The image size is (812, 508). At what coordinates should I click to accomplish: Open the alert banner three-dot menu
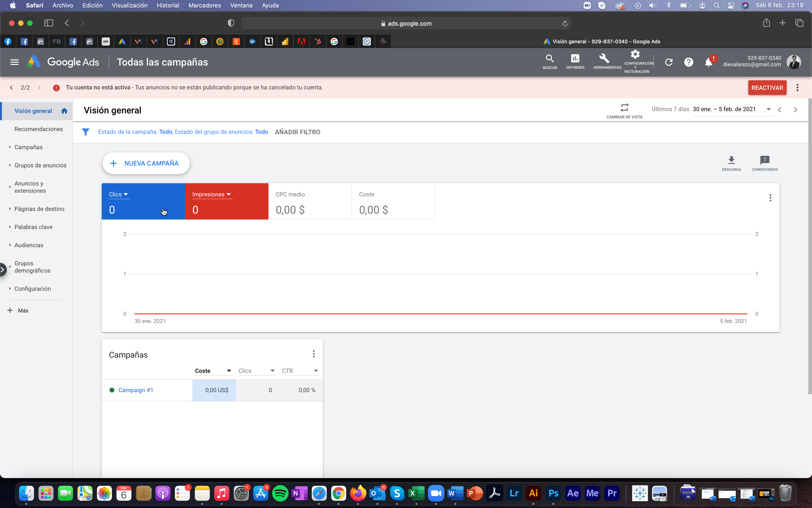[x=797, y=88]
